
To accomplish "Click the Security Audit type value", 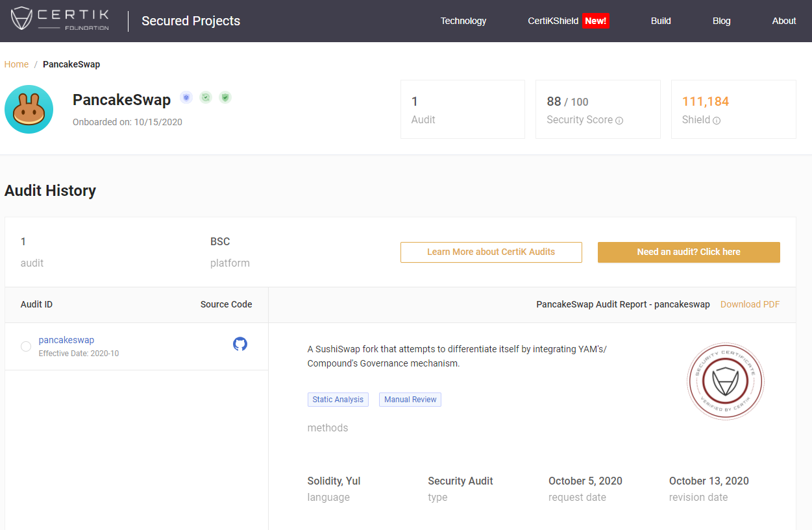I will (x=460, y=481).
